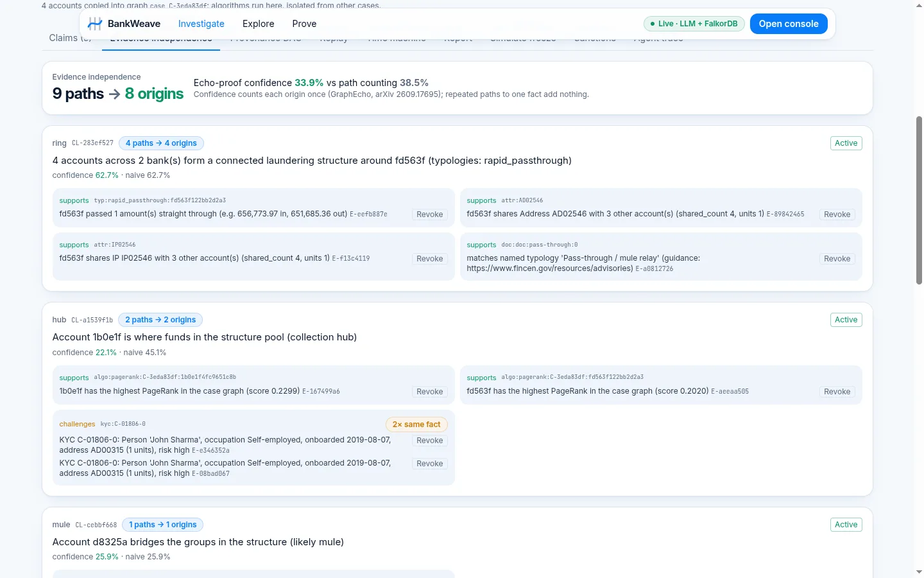Select the ring claim ID CL-283ef527
The width and height of the screenshot is (924, 578).
click(92, 143)
